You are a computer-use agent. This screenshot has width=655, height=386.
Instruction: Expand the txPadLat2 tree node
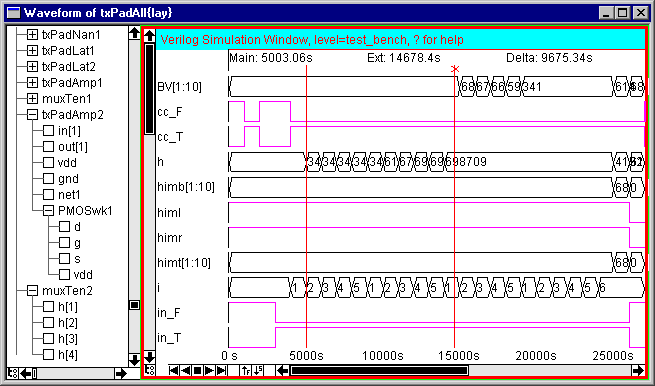click(x=32, y=66)
